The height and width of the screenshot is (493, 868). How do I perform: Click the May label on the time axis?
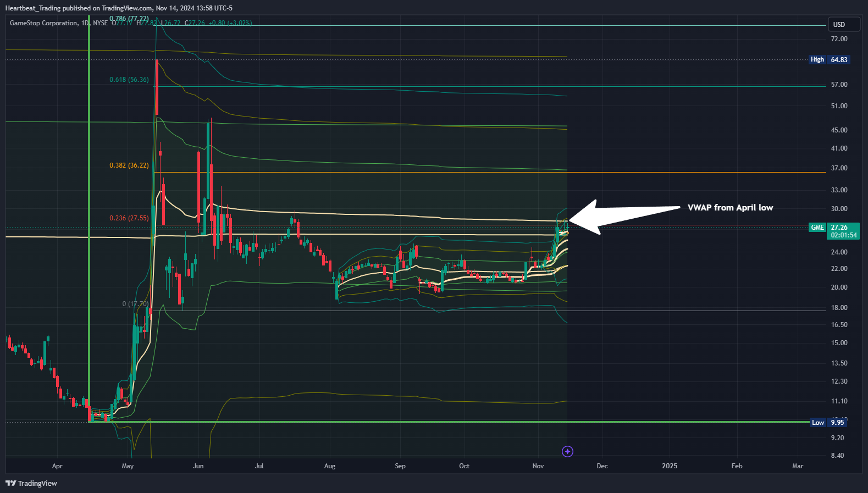pyautogui.click(x=128, y=466)
